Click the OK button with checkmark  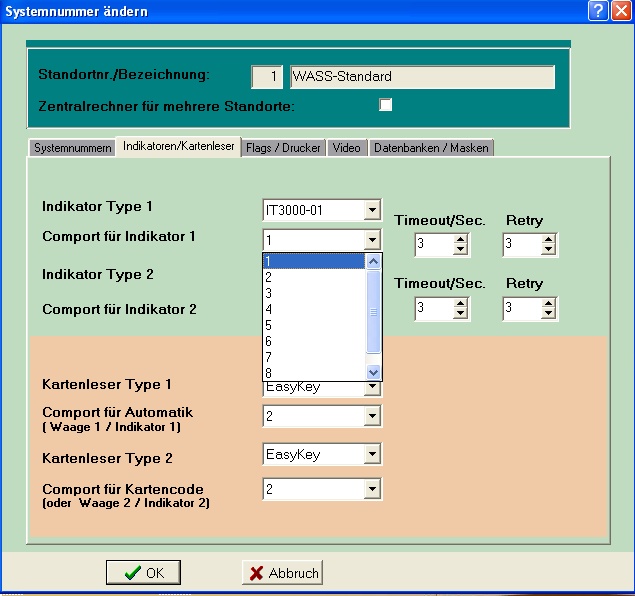click(143, 573)
